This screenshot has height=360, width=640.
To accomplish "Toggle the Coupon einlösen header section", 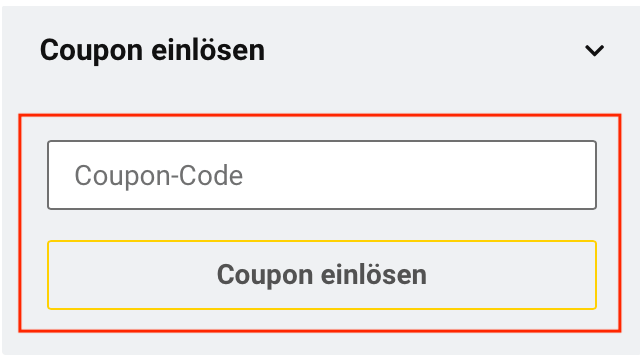I will pyautogui.click(x=322, y=51).
